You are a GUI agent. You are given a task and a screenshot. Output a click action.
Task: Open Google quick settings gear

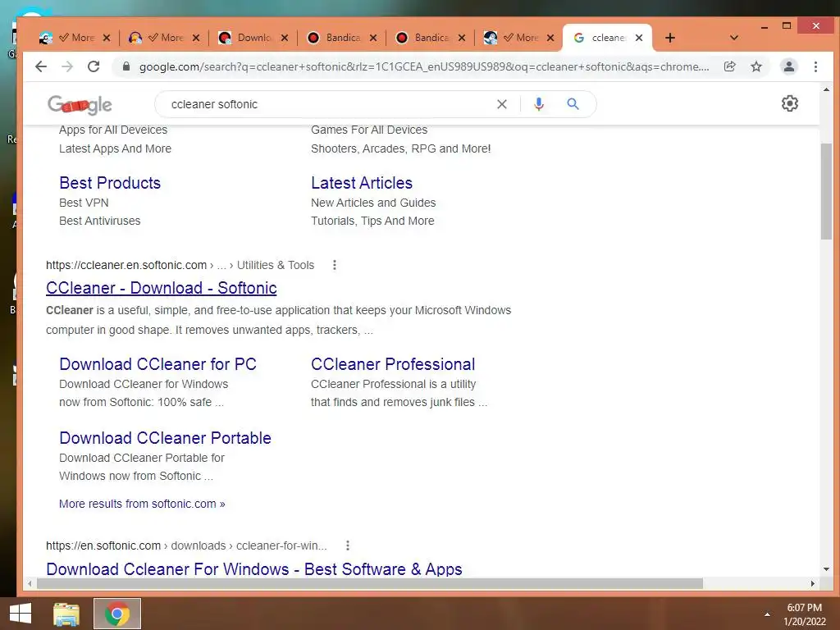coord(790,103)
